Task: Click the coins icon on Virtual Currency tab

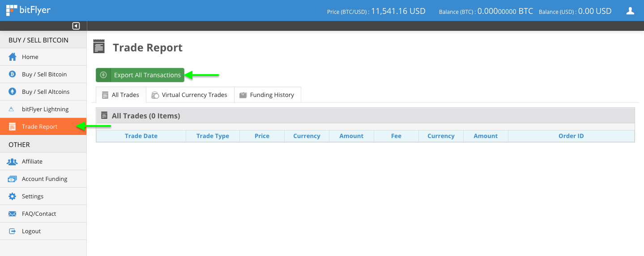Action: coord(155,95)
